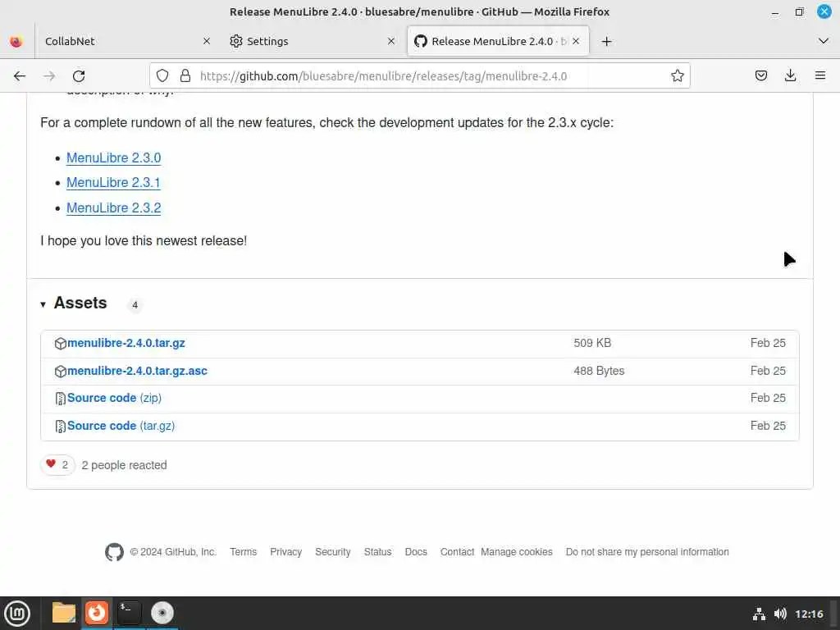This screenshot has width=840, height=630.
Task: Click Do not share my personal information
Action: pos(647,552)
